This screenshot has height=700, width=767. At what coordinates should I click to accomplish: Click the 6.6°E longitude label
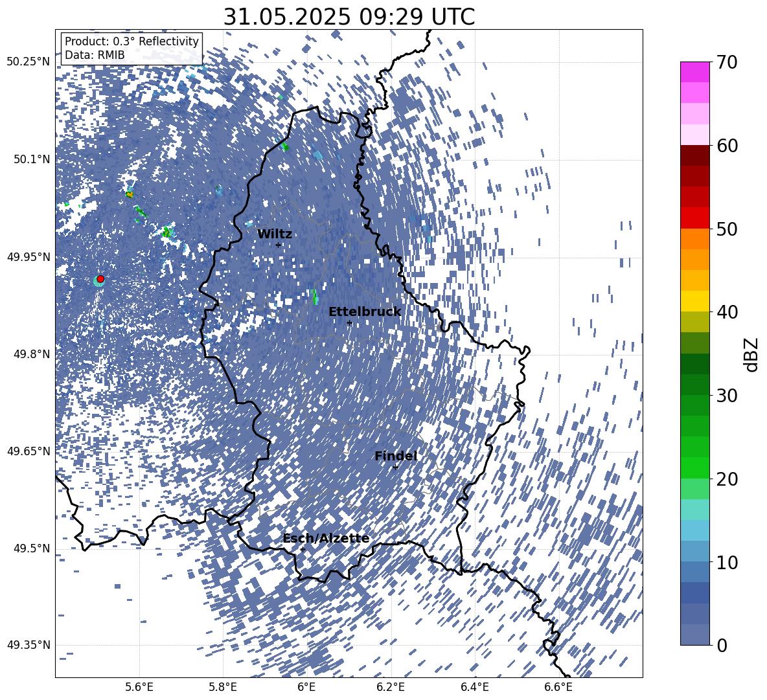[558, 687]
